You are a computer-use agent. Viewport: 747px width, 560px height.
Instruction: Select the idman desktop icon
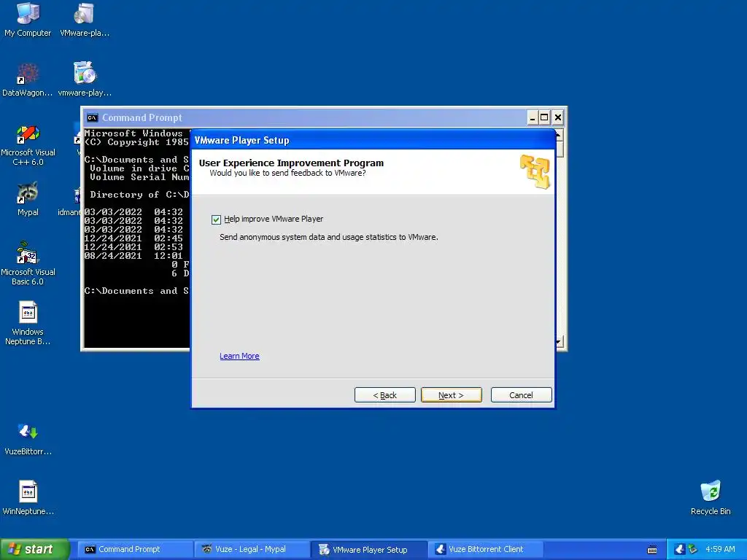[70, 203]
